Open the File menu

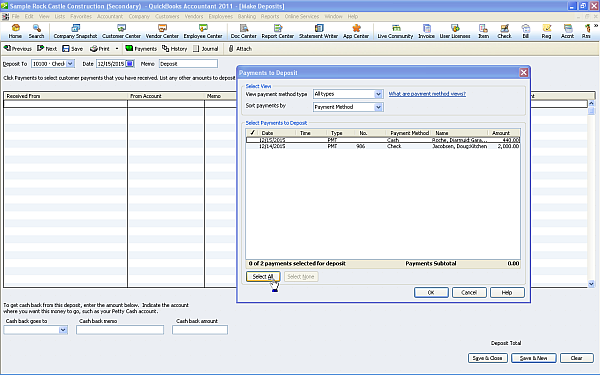(x=15, y=16)
